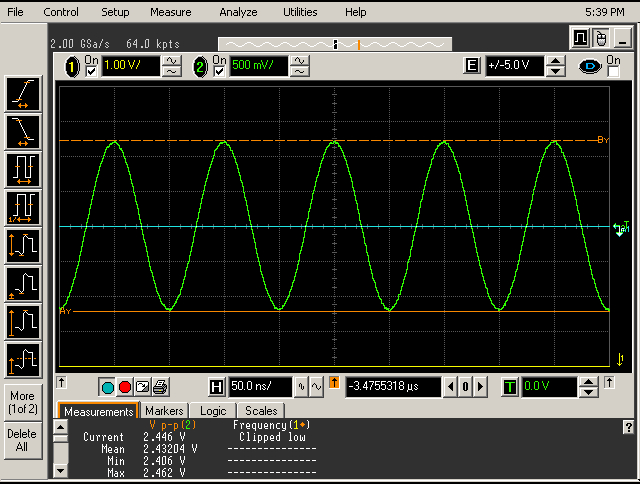The height and width of the screenshot is (484, 640).
Task: Click the period measurement icon
Action: pos(22,167)
